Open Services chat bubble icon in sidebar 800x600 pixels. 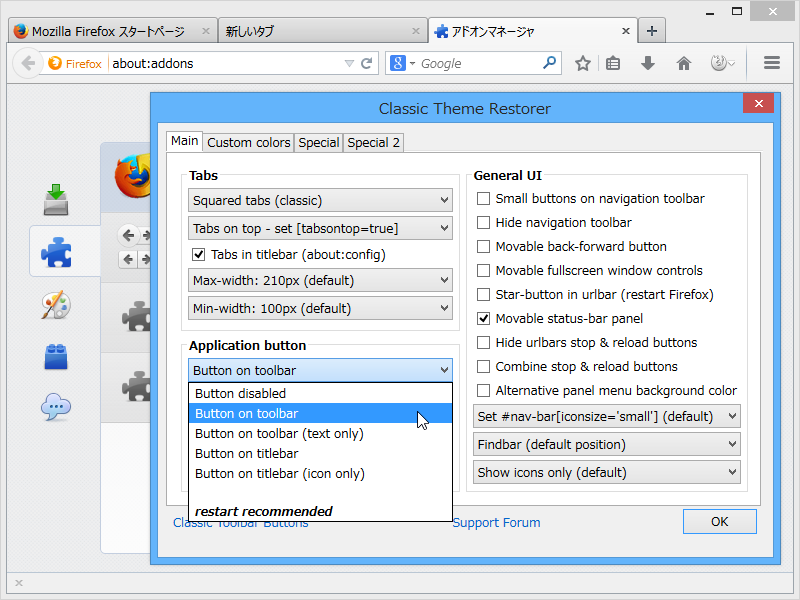tap(56, 407)
